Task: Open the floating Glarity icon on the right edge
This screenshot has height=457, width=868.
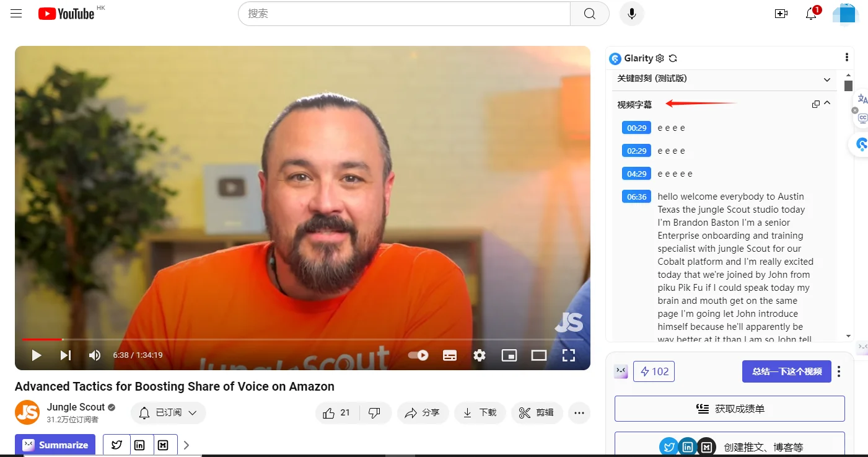Action: pyautogui.click(x=861, y=144)
